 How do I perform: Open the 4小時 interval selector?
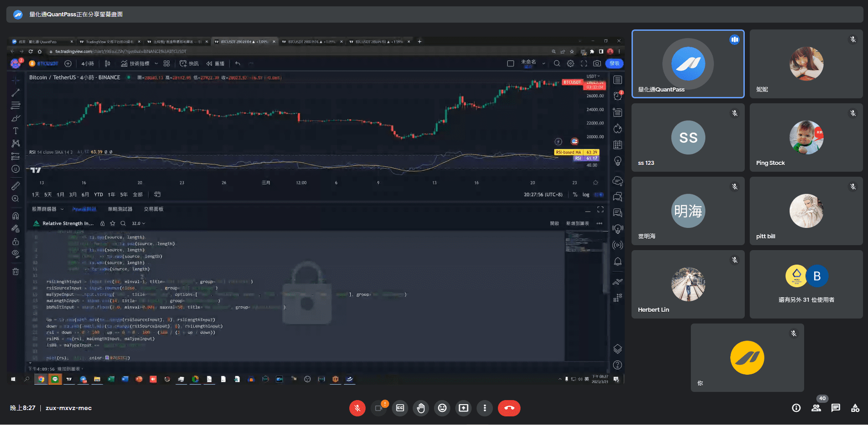[88, 63]
